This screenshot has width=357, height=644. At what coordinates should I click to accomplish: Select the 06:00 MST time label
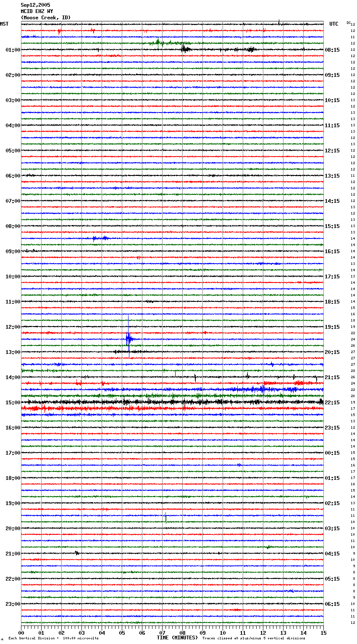tap(13, 176)
